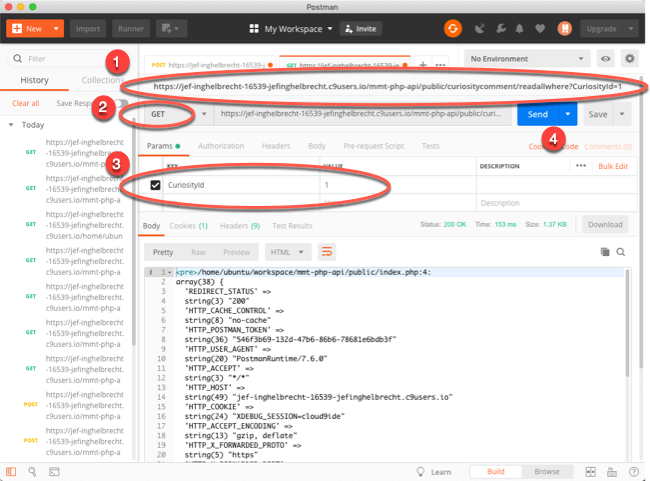This screenshot has width=650, height=481.
Task: Open keyboard shortcuts icon in status bar
Action: coord(612,472)
